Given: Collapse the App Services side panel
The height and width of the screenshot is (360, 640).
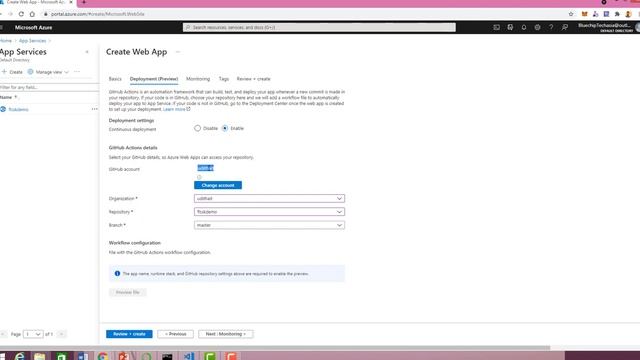Looking at the screenshot, I should (87, 52).
